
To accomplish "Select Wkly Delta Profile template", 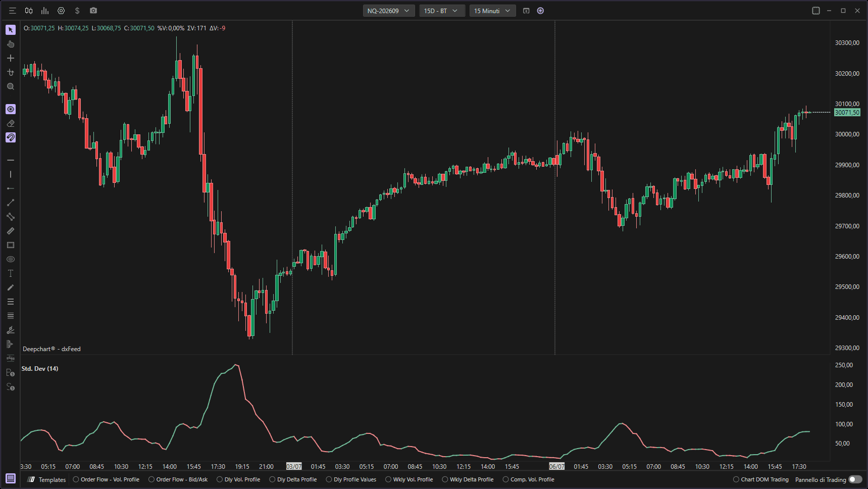I will tap(468, 479).
